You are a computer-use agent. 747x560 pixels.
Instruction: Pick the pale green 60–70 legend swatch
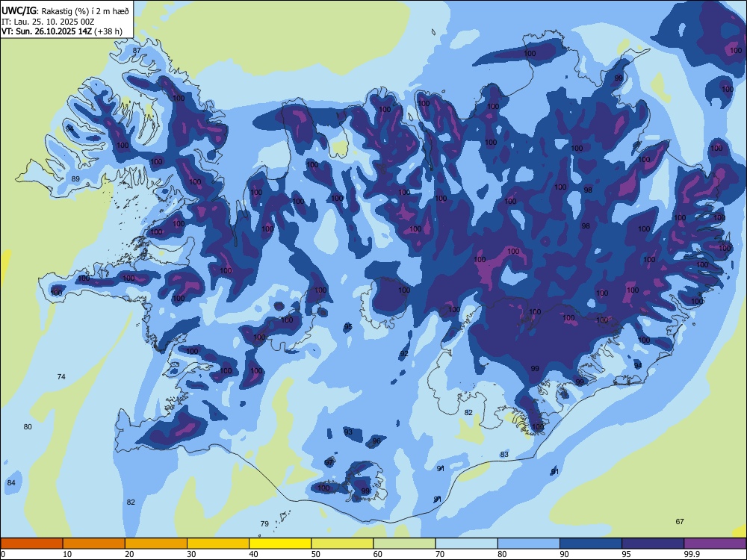tap(404, 544)
